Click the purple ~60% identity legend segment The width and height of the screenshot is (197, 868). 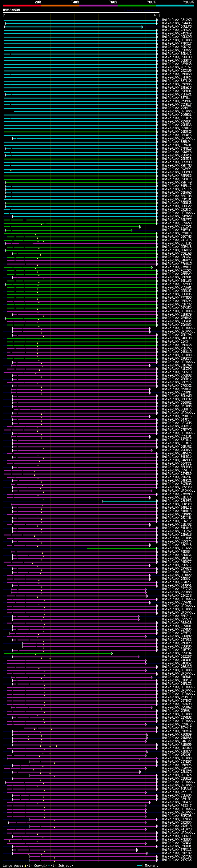(x=99, y=6)
